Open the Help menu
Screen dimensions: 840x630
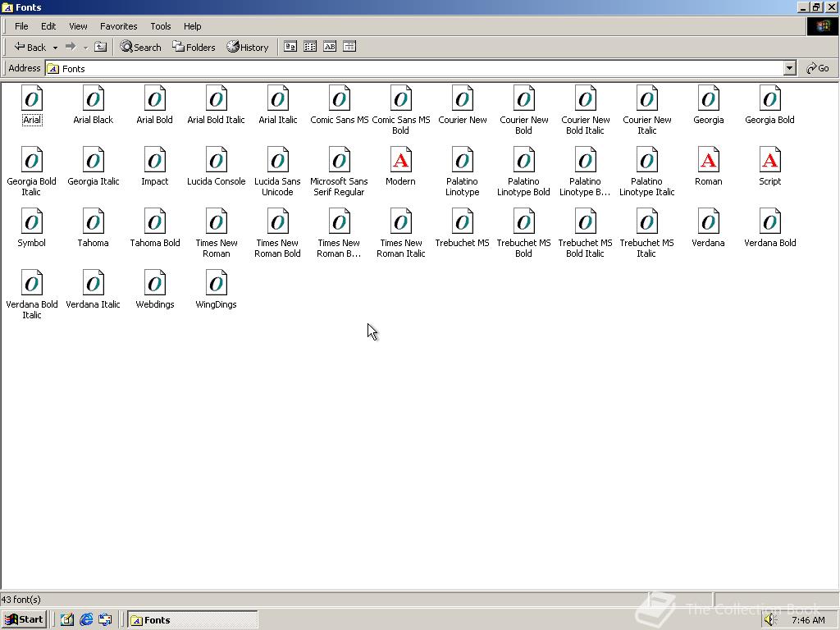point(192,26)
